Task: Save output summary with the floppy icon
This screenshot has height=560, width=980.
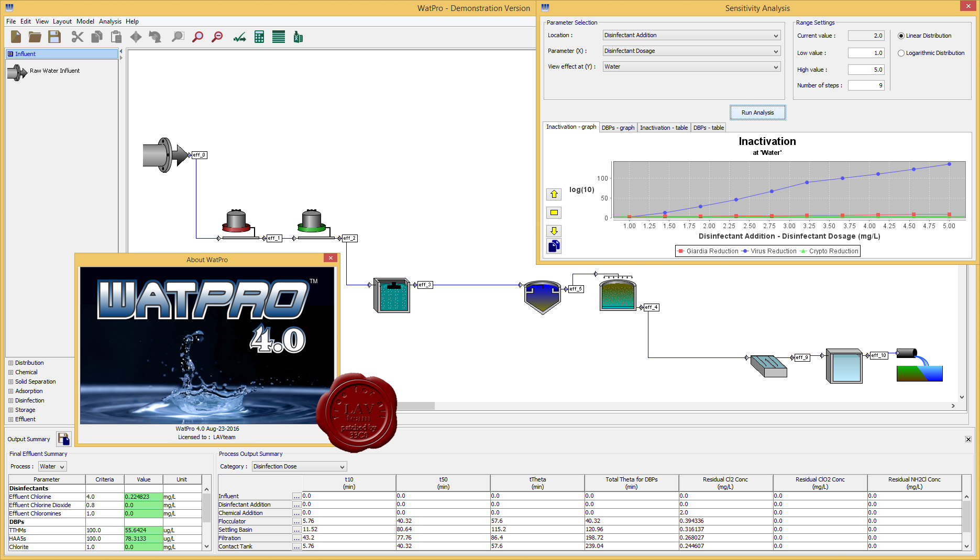Action: (63, 439)
